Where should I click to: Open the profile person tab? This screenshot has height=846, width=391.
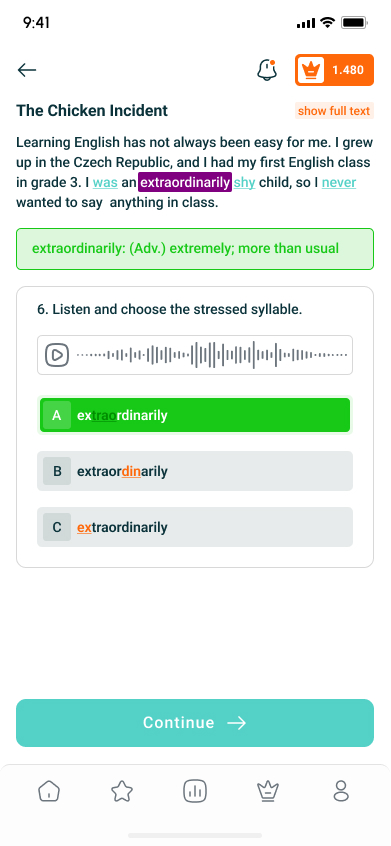point(341,792)
